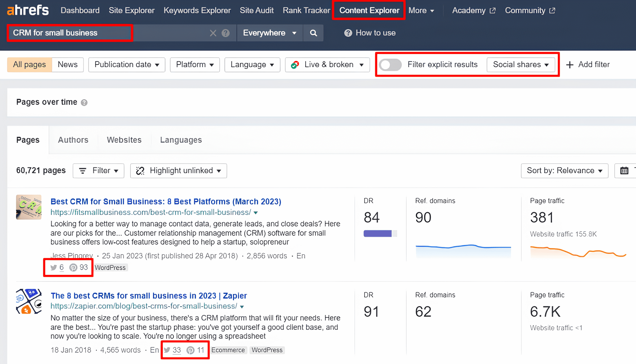Click the DR 84 rating bar

(x=380, y=234)
